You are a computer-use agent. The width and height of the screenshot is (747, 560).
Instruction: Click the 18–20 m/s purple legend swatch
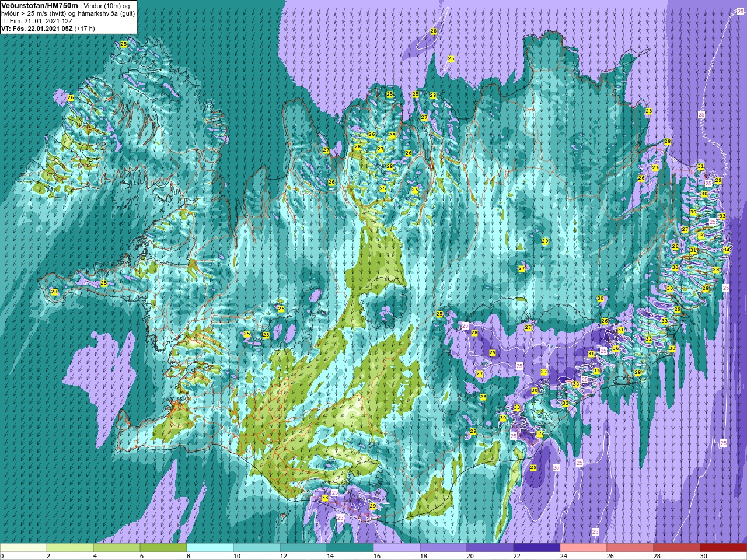[x=444, y=547]
